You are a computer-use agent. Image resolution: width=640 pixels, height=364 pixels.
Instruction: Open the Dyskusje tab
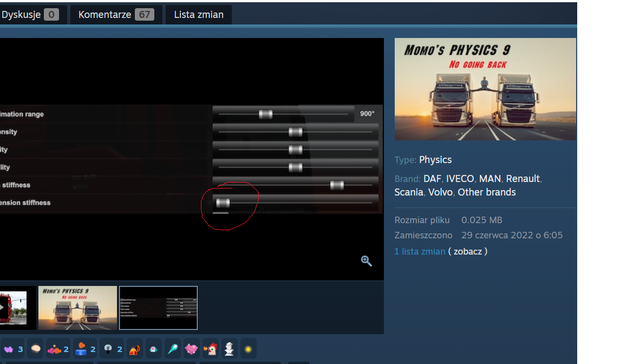33,15
